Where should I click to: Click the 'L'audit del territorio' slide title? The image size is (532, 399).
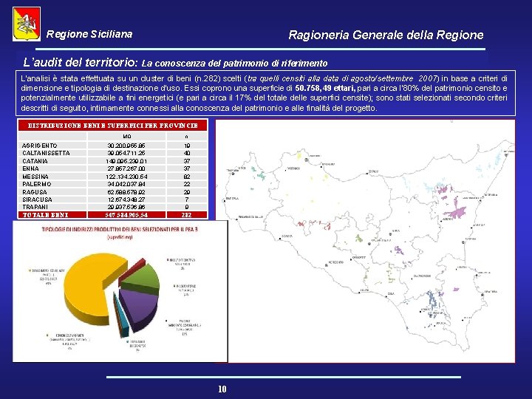tap(81, 62)
